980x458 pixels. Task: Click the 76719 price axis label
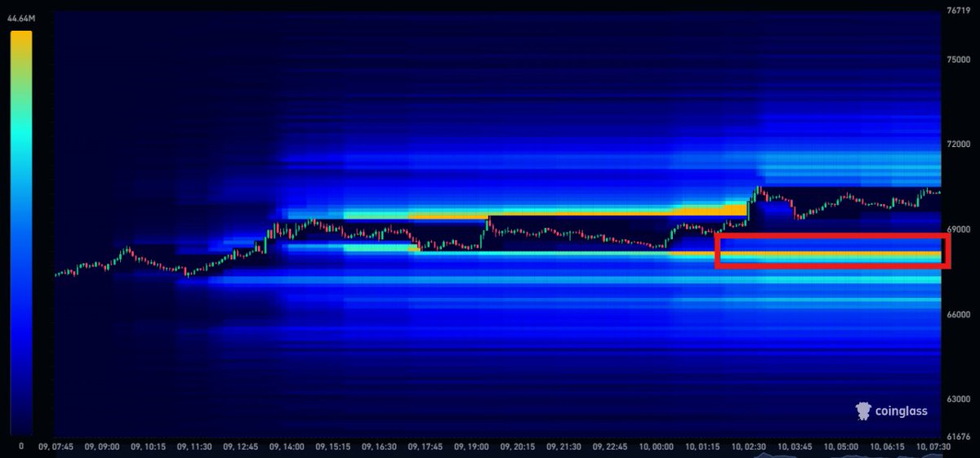point(958,11)
